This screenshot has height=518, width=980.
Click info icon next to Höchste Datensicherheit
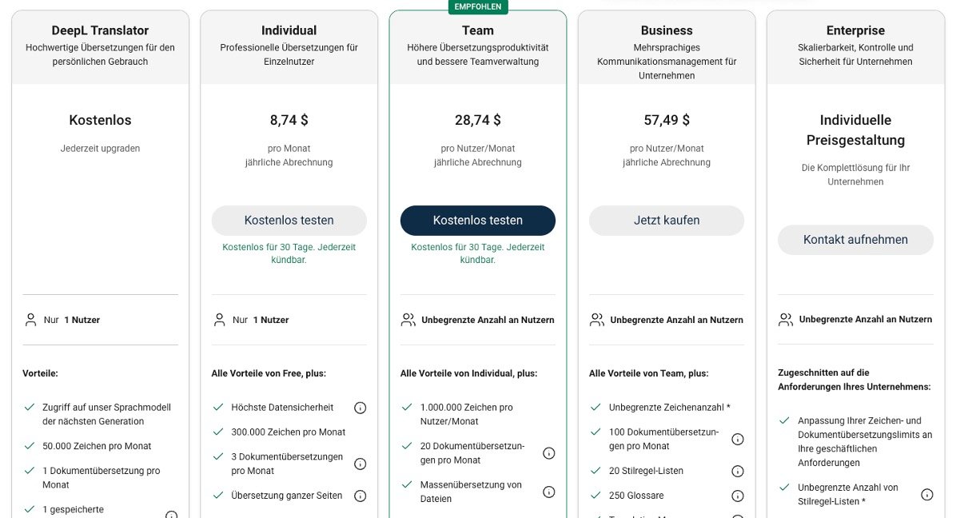click(x=360, y=408)
